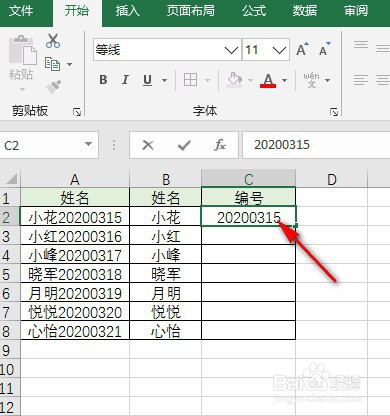
Task: Select cell B8 containing 心怡
Action: coord(166,331)
